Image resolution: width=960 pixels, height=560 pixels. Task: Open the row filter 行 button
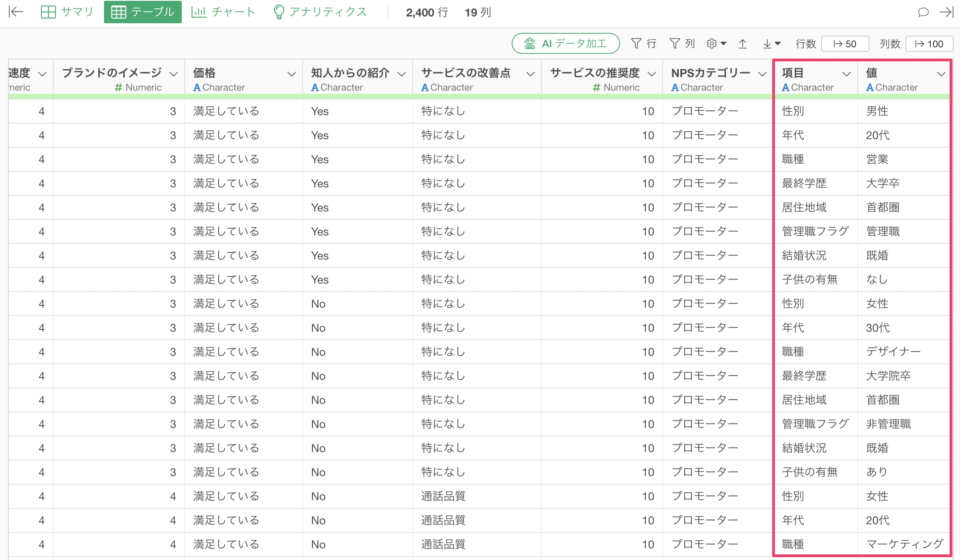click(x=644, y=43)
